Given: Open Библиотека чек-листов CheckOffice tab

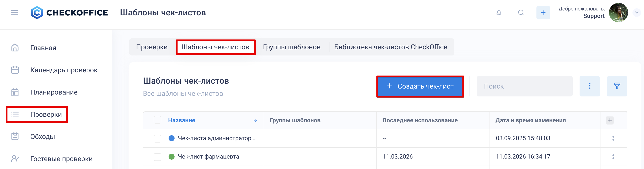Looking at the screenshot, I should [390, 47].
